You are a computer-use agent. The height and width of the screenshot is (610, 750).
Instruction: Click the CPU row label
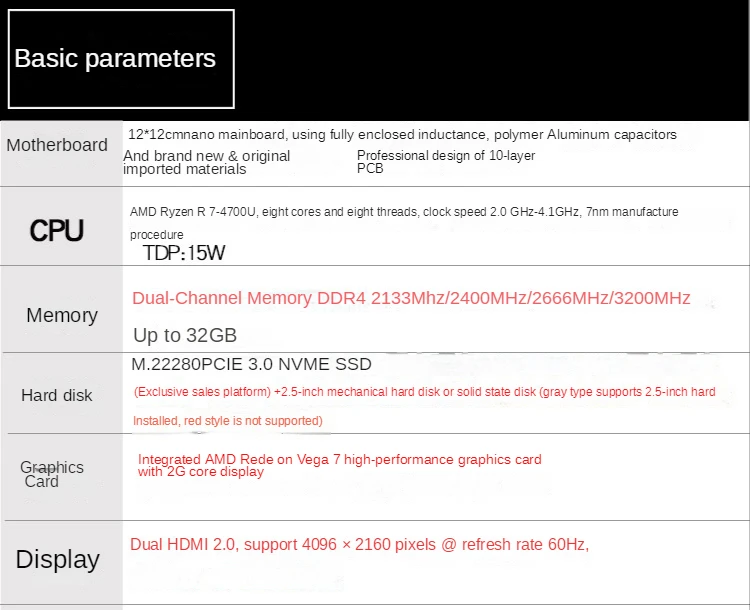pos(57,231)
